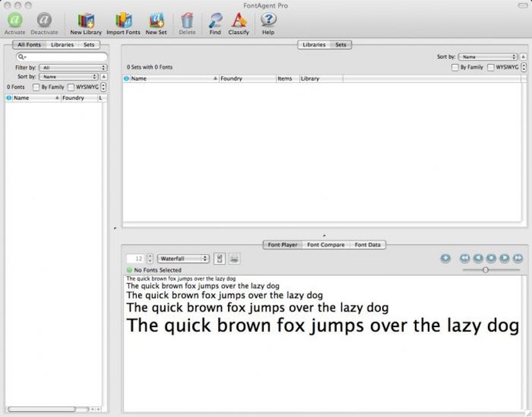Viewport: 532px width, 417px height.
Task: Sort sets list by Library column header
Action: pyautogui.click(x=321, y=78)
